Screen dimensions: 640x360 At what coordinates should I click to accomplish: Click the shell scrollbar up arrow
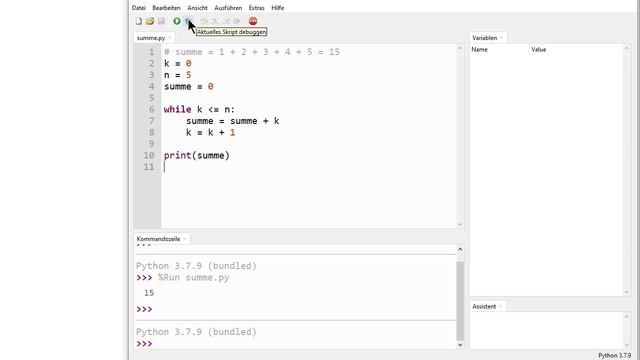click(460, 249)
